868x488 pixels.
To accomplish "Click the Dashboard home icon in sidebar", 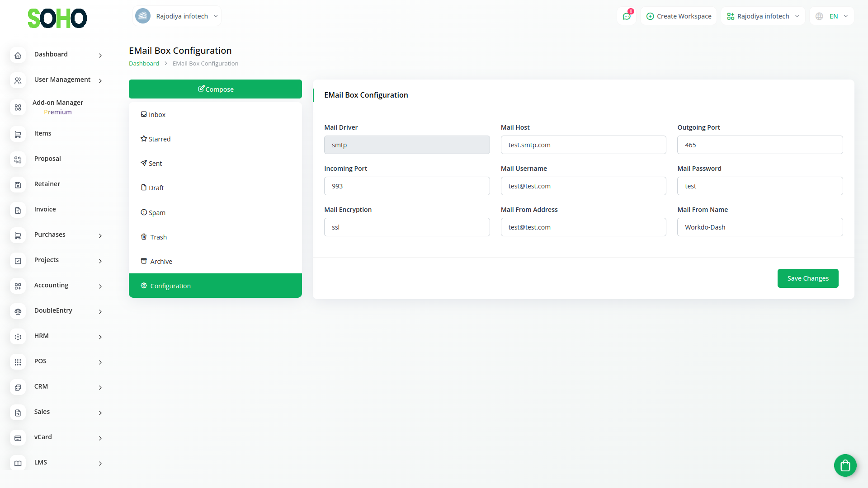I will tap(18, 55).
